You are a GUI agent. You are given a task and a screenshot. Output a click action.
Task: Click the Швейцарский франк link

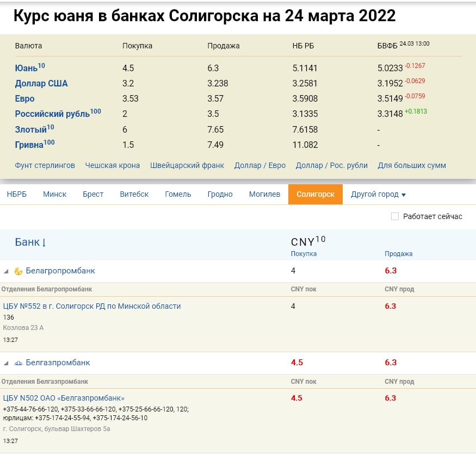coord(187,165)
